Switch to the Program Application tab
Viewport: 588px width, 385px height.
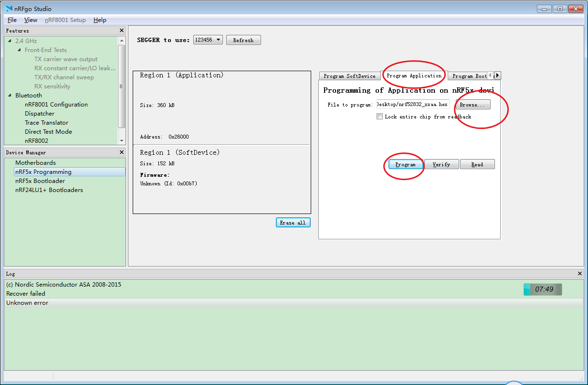414,75
